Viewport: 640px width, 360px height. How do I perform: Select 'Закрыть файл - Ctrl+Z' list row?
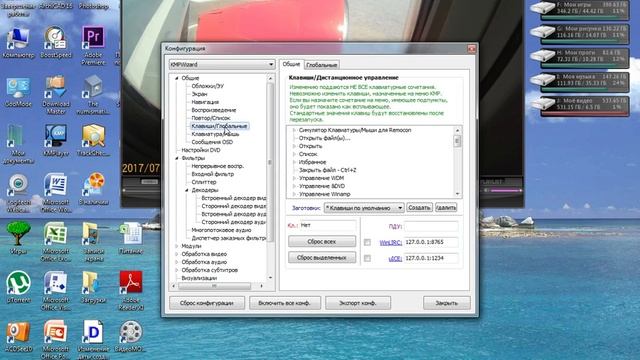click(x=327, y=170)
